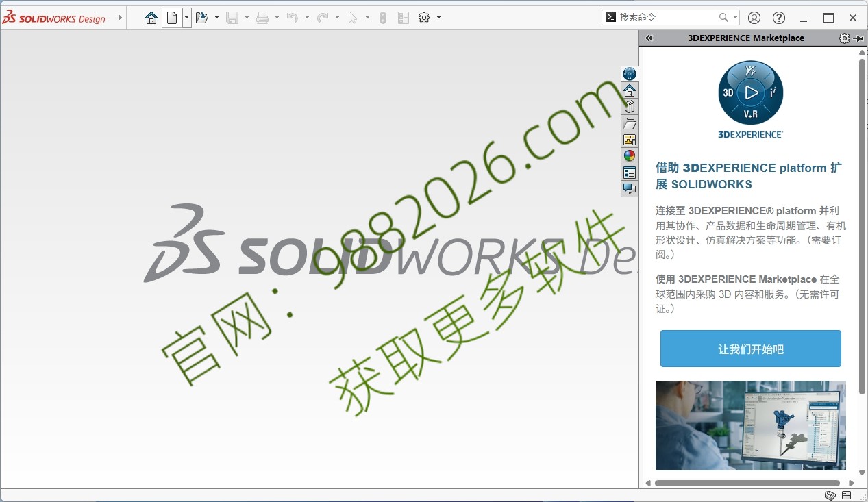Click the Save floppy disk icon
This screenshot has width=868, height=502.
point(232,18)
